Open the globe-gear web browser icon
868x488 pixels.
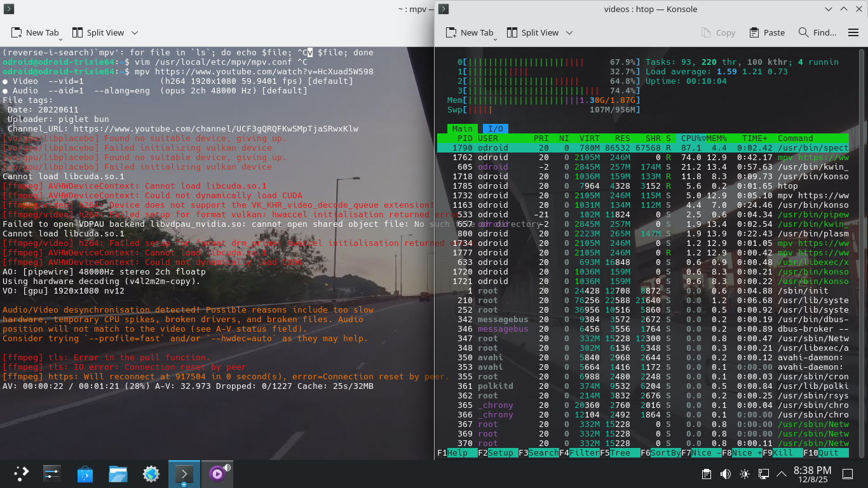point(151,473)
